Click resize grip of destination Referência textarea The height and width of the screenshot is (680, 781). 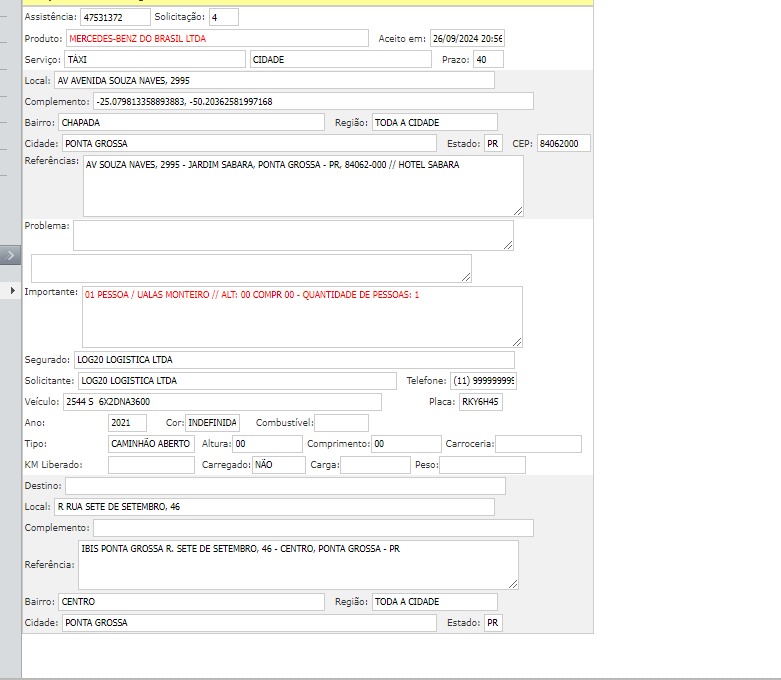point(513,584)
